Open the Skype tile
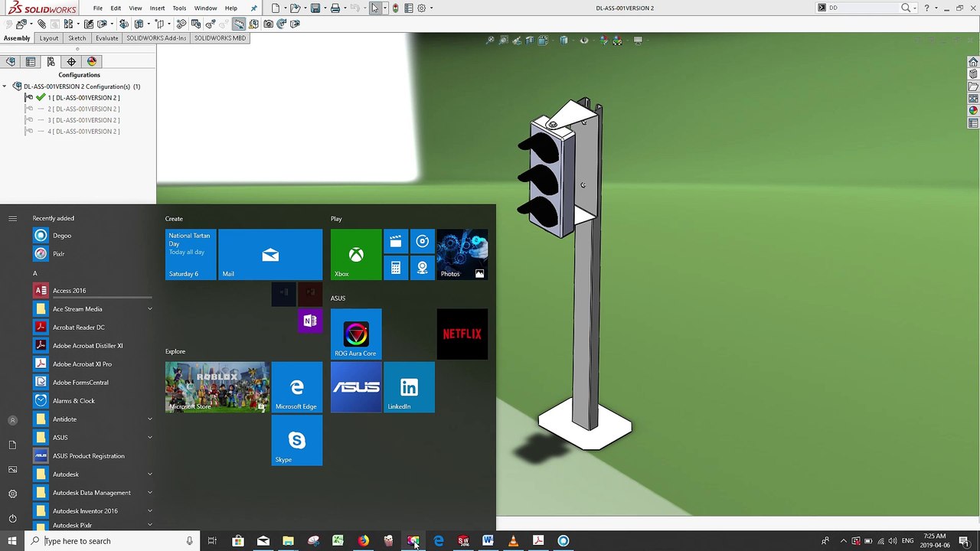Viewport: 980px width, 551px height. (x=297, y=440)
